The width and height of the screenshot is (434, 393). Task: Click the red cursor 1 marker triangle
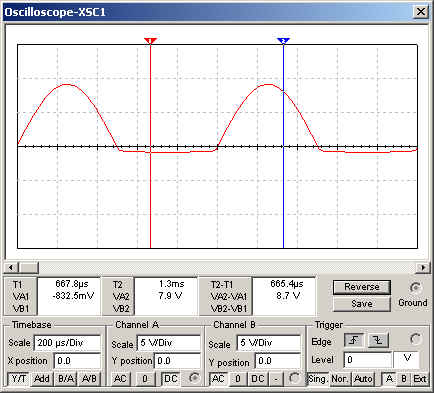click(150, 41)
